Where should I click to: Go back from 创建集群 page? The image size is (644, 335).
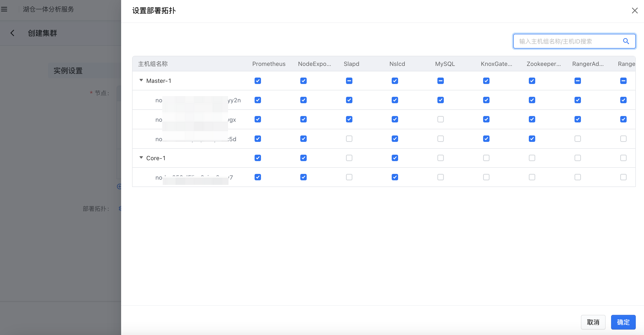[12, 33]
